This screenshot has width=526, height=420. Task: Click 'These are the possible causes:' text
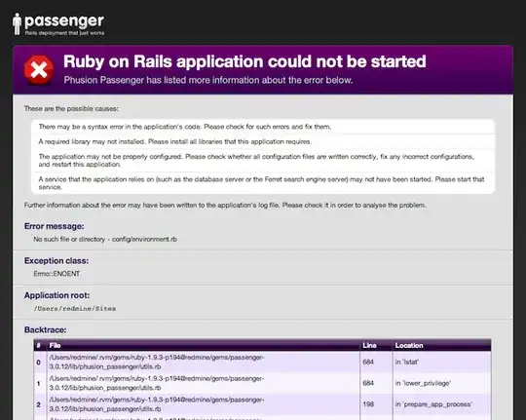coord(71,109)
